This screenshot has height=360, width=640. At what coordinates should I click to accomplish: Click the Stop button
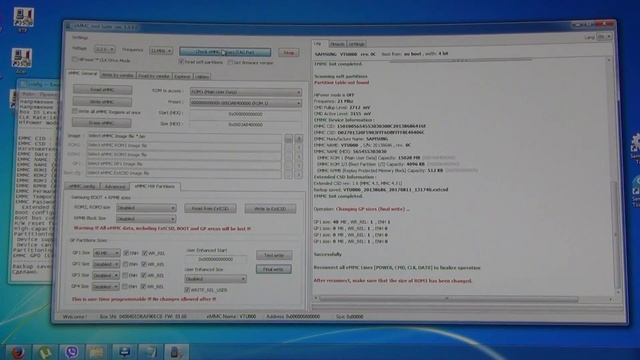click(289, 53)
